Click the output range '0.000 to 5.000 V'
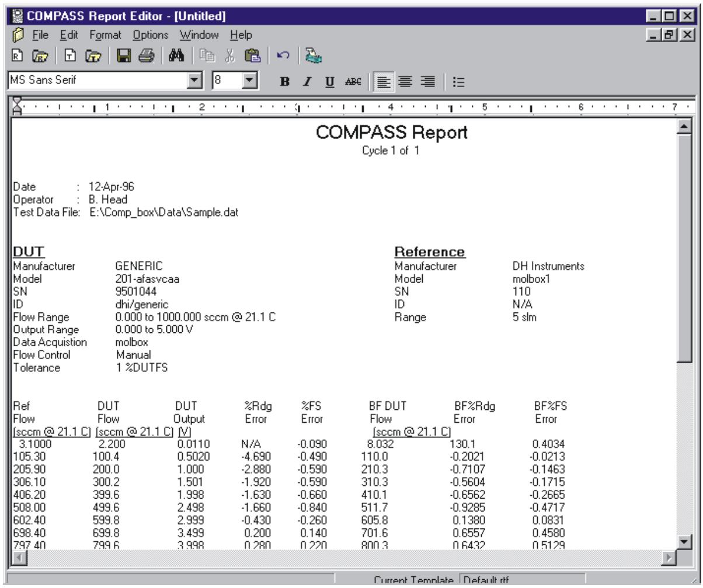Screen dimensions: 703x588 tap(155, 329)
